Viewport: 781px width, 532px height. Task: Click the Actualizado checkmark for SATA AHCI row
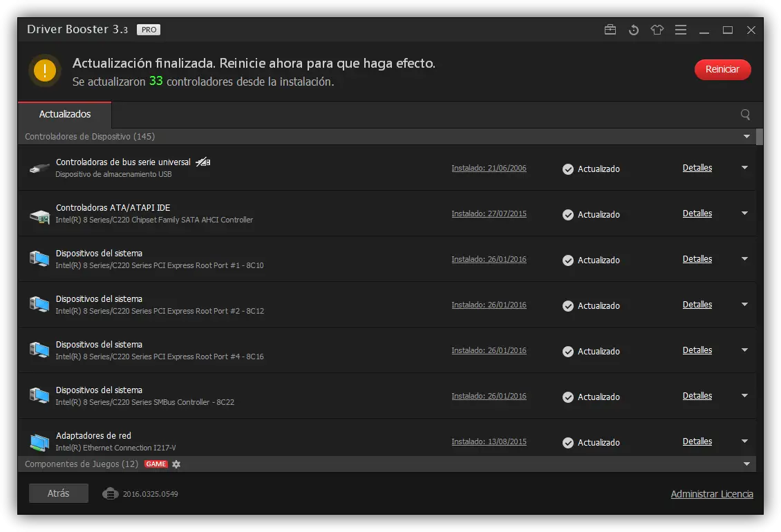tap(568, 215)
